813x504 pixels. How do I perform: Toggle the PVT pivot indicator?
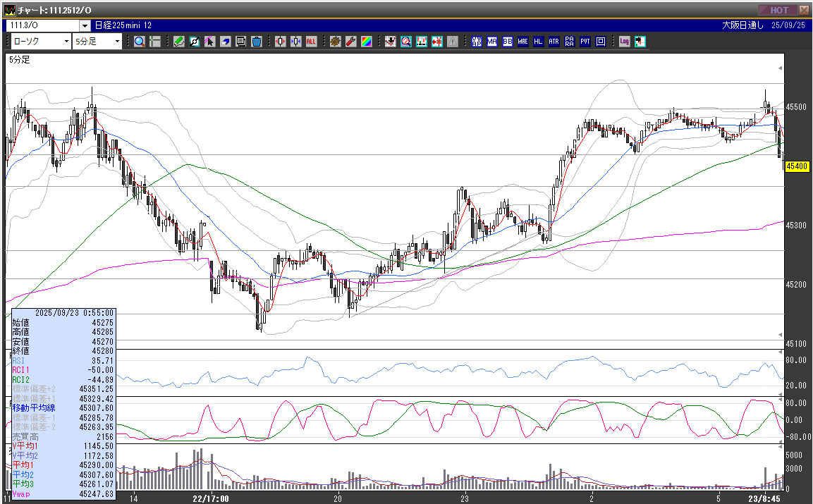click(585, 42)
